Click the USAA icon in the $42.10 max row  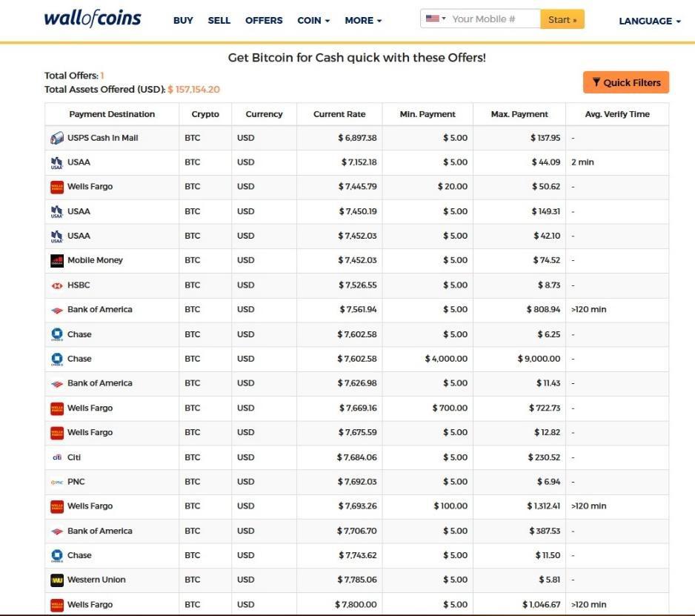[x=57, y=236]
